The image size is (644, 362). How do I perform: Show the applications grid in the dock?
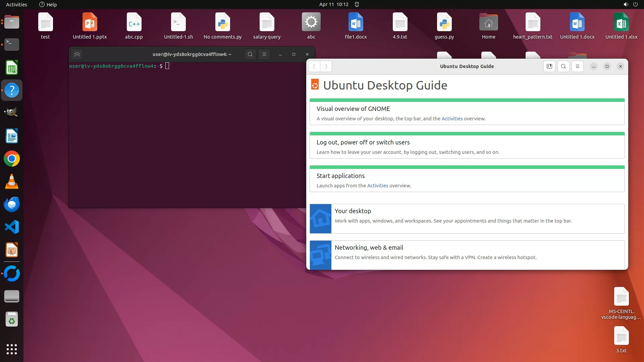click(12, 349)
